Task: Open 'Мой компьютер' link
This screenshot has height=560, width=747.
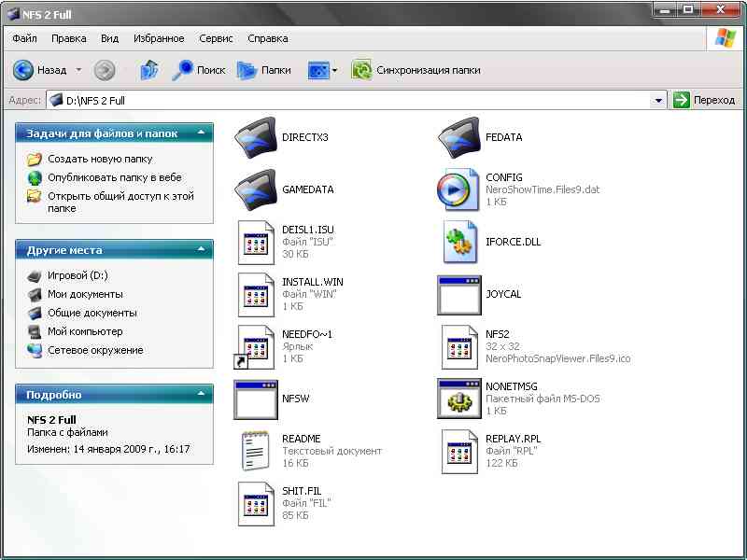Action: click(x=85, y=331)
